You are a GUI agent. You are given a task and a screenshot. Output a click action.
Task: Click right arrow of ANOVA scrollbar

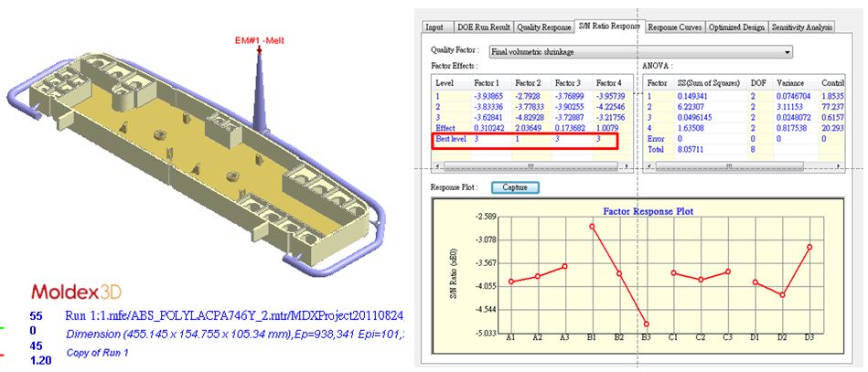(x=836, y=166)
